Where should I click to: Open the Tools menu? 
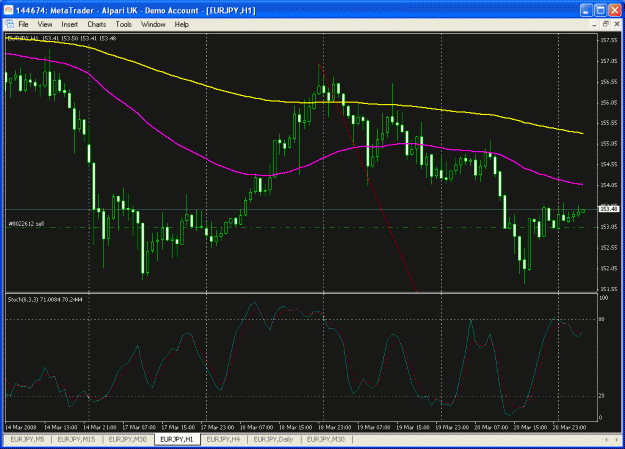124,25
